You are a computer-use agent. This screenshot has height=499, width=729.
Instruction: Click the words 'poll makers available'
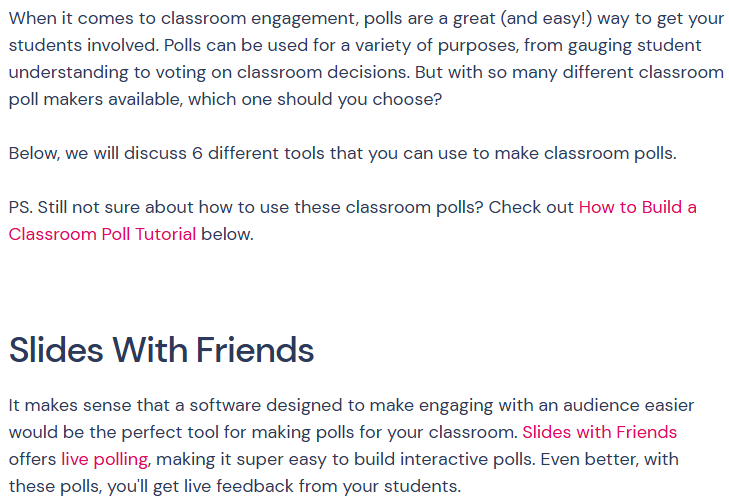[x=95, y=100]
